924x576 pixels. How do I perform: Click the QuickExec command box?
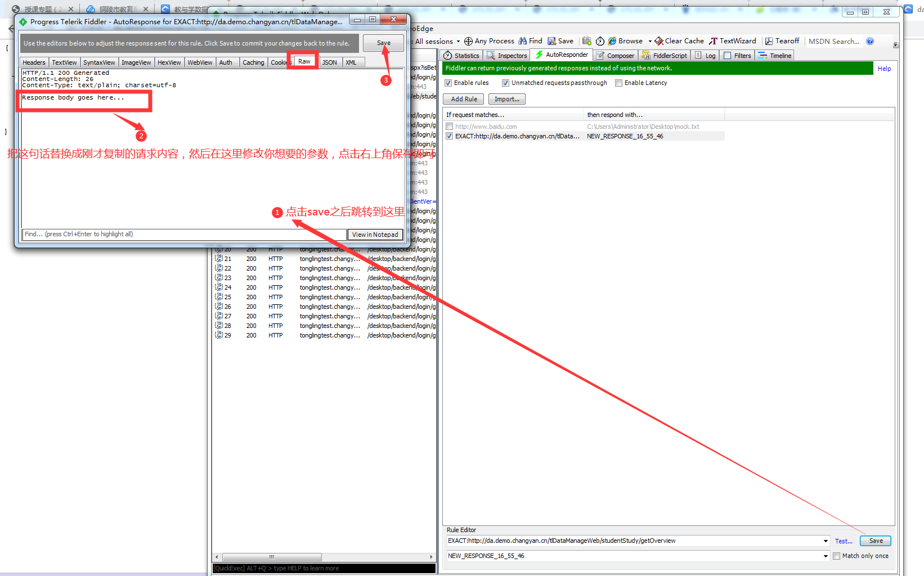(324, 569)
